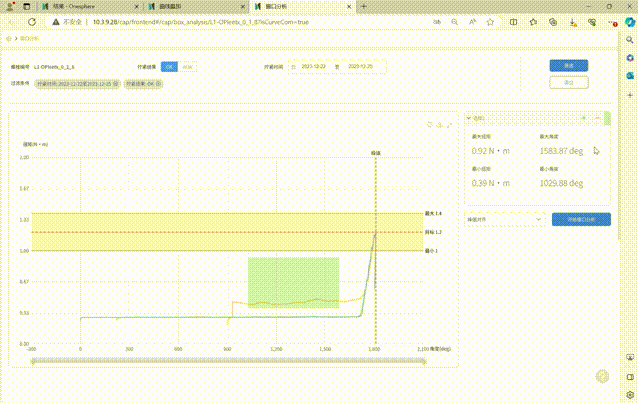Click the red minus icon in window panel
The width and height of the screenshot is (638, 403).
click(x=597, y=118)
